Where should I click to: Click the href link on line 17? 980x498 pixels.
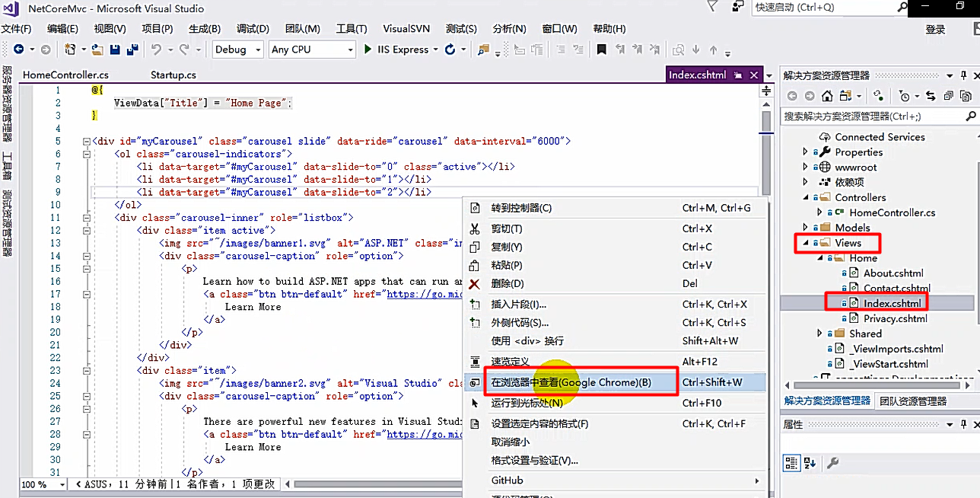(425, 294)
